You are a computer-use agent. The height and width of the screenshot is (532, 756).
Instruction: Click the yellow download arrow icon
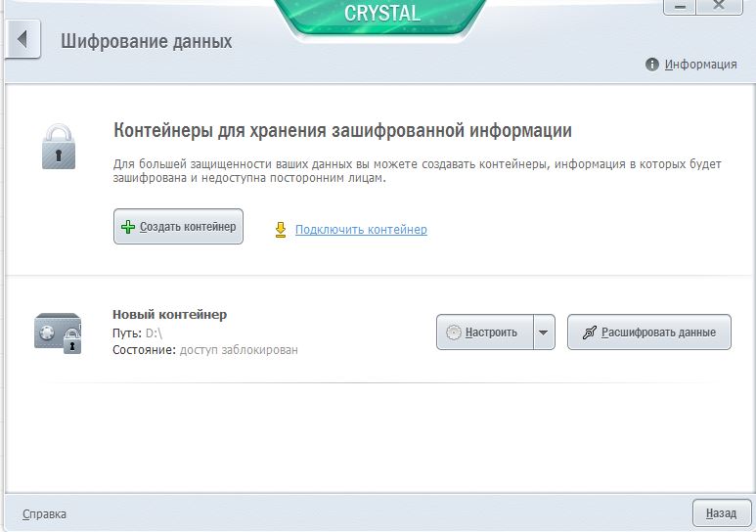pos(281,230)
